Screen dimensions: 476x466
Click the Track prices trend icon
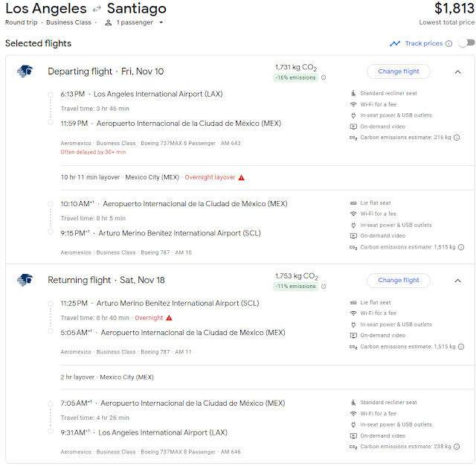pos(395,44)
